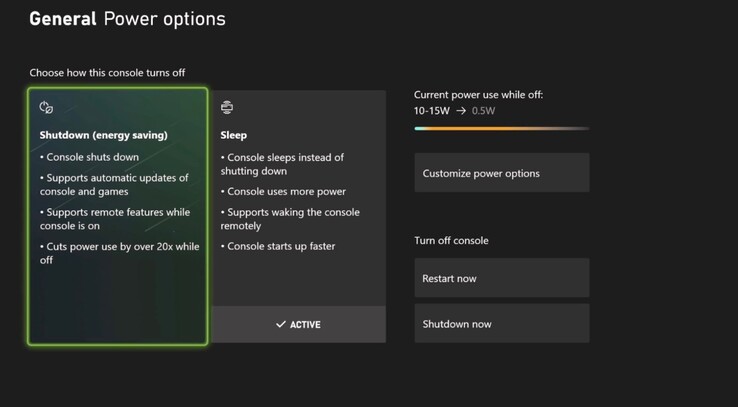Click the arrow between power wattage values

(461, 111)
